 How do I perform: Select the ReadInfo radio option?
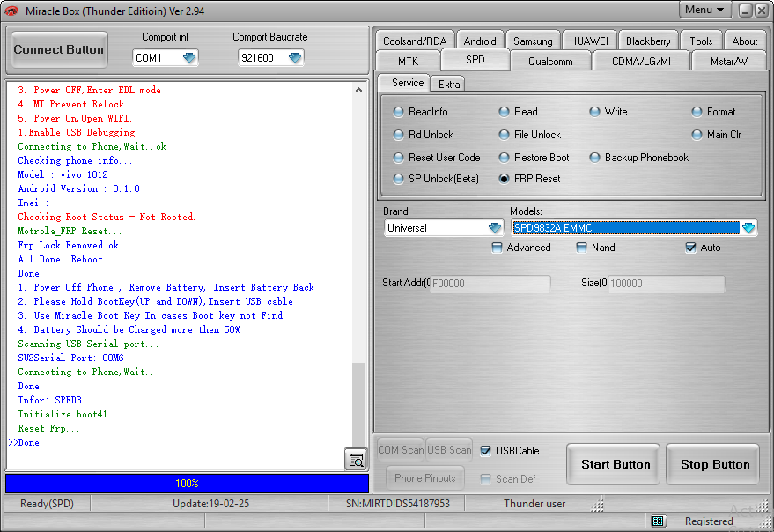pyautogui.click(x=398, y=112)
